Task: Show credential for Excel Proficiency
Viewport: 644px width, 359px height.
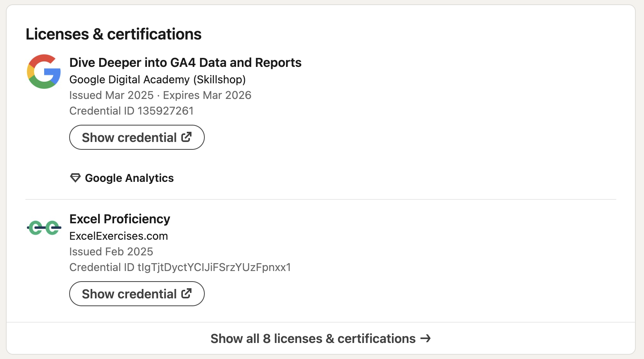Action: (137, 294)
